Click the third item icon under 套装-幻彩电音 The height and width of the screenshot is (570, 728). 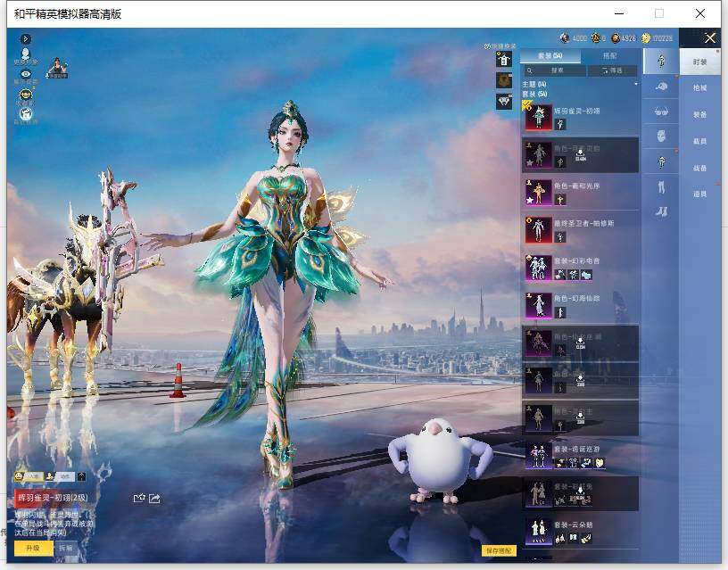click(x=586, y=275)
